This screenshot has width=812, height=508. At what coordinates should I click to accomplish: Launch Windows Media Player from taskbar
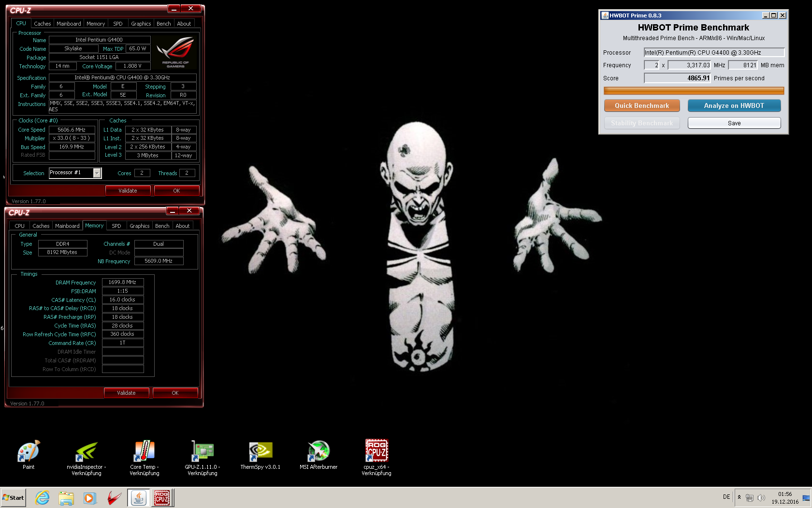[x=90, y=498]
